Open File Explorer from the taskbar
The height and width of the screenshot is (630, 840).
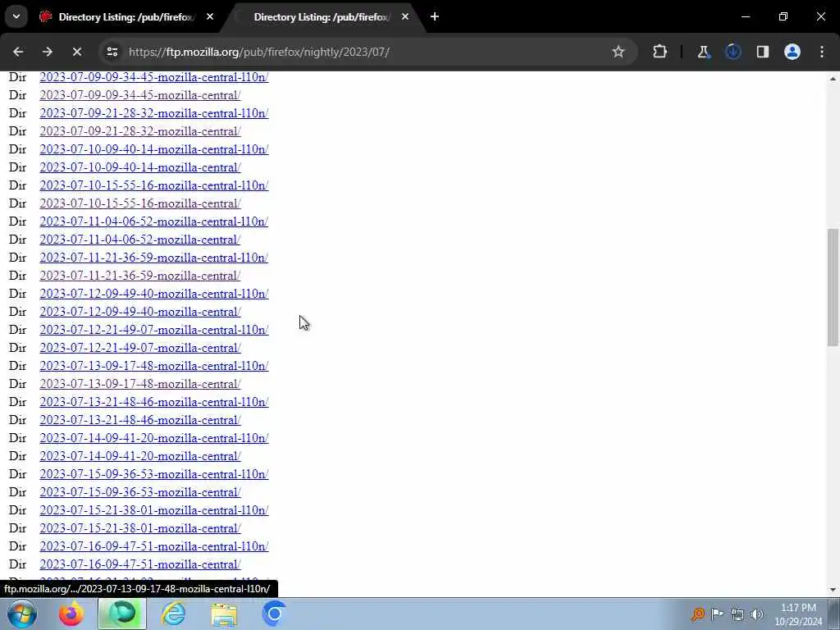[x=224, y=614]
